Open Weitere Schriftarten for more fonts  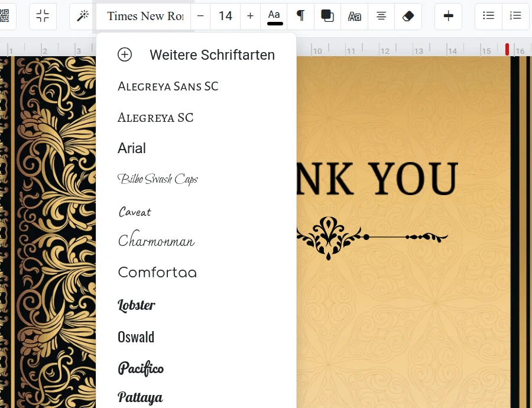(x=196, y=54)
